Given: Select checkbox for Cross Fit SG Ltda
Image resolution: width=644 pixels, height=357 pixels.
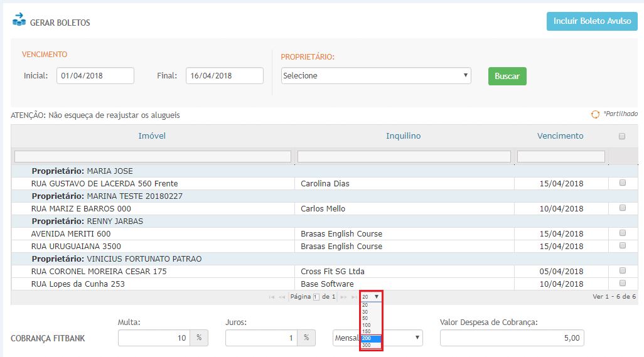Looking at the screenshot, I should point(622,271).
